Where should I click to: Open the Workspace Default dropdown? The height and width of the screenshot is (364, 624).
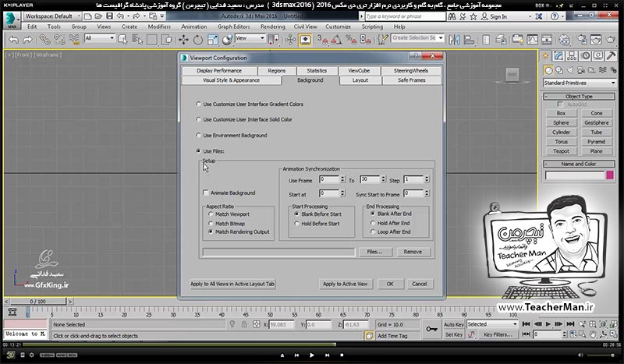point(52,16)
